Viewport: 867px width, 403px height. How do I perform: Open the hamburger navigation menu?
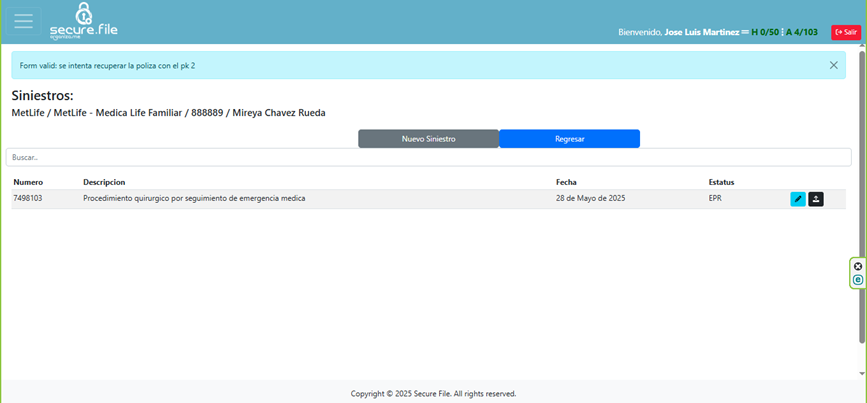click(x=23, y=22)
